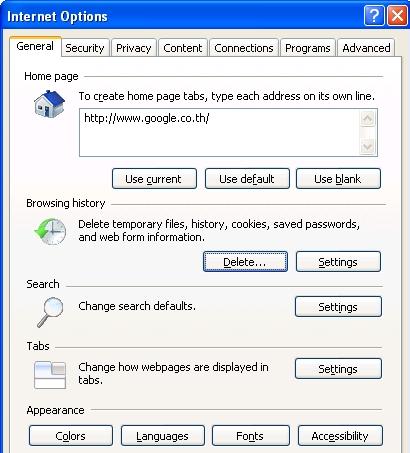410x453 pixels.
Task: Open Browsing history Settings
Action: coord(338,262)
